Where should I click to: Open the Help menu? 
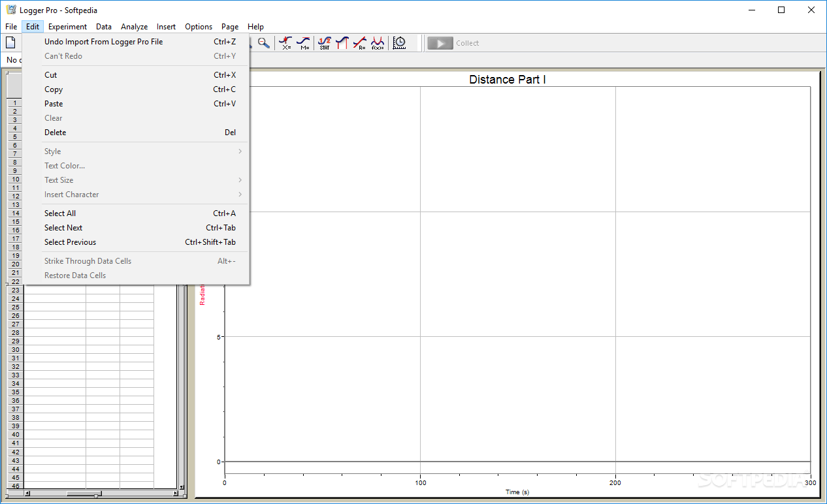click(x=256, y=27)
